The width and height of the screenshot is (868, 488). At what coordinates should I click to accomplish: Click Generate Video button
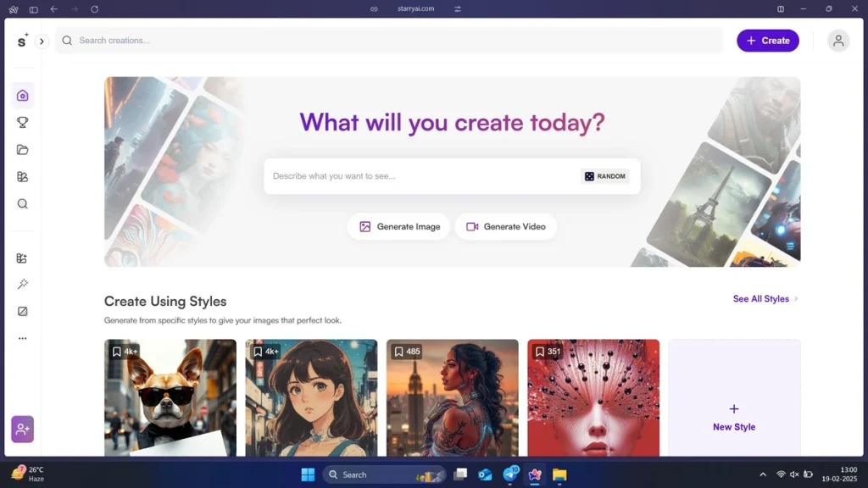(x=505, y=226)
